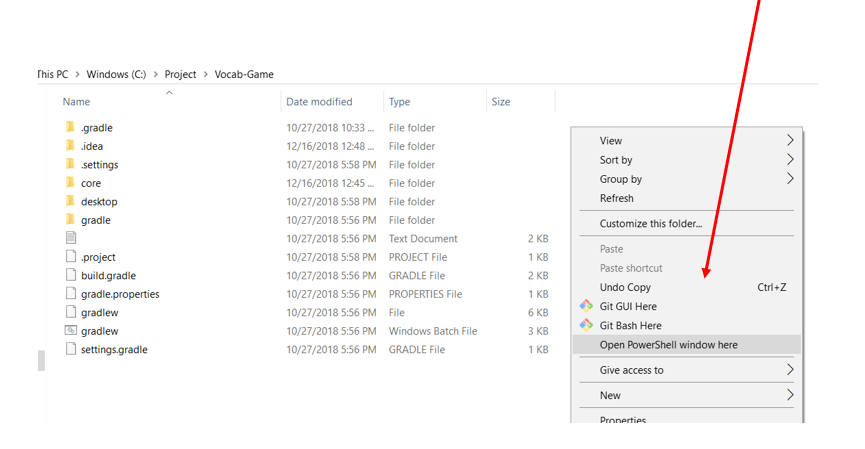Select the build.gradle file icon
This screenshot has width=865, height=449.
click(x=71, y=275)
